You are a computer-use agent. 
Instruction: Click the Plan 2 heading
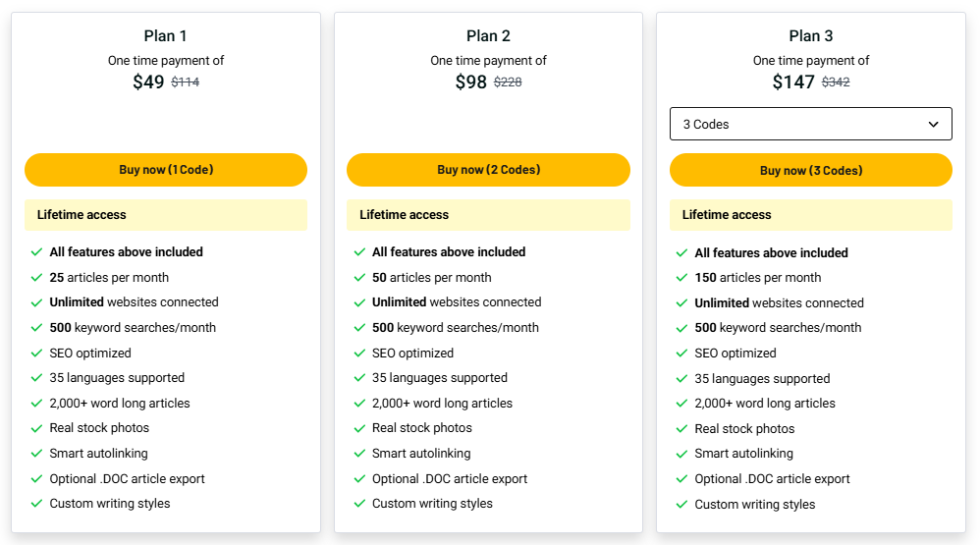[x=488, y=36]
